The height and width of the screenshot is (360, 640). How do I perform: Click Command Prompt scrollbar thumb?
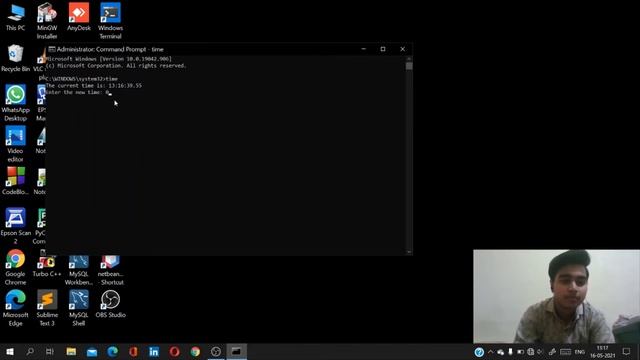click(409, 66)
